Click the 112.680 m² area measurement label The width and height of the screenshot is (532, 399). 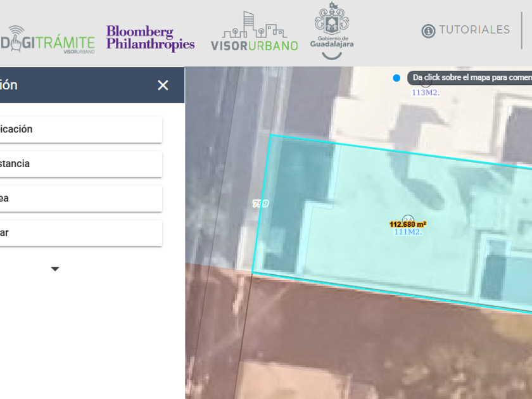[x=408, y=224]
